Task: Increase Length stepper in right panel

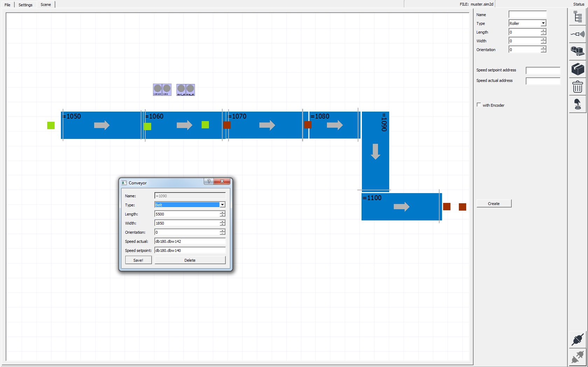Action: (x=543, y=30)
